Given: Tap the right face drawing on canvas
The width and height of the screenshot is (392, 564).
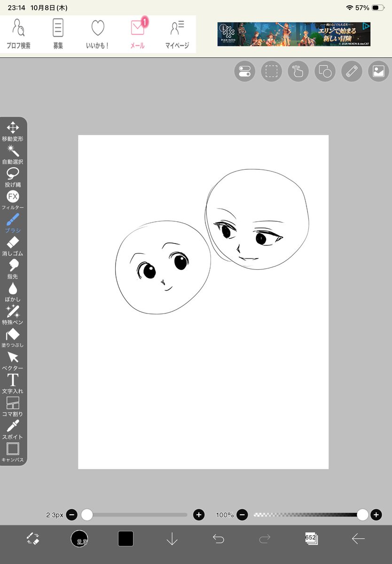Looking at the screenshot, I should (257, 219).
